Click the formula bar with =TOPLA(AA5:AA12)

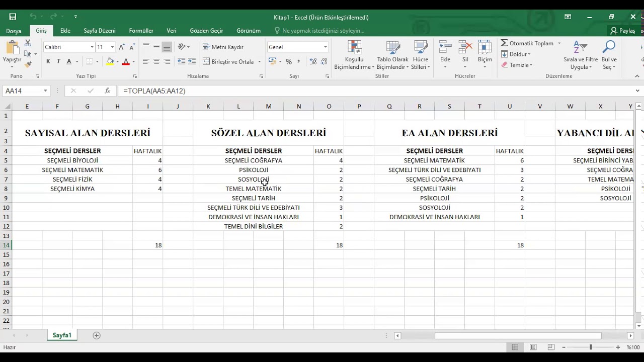375,91
